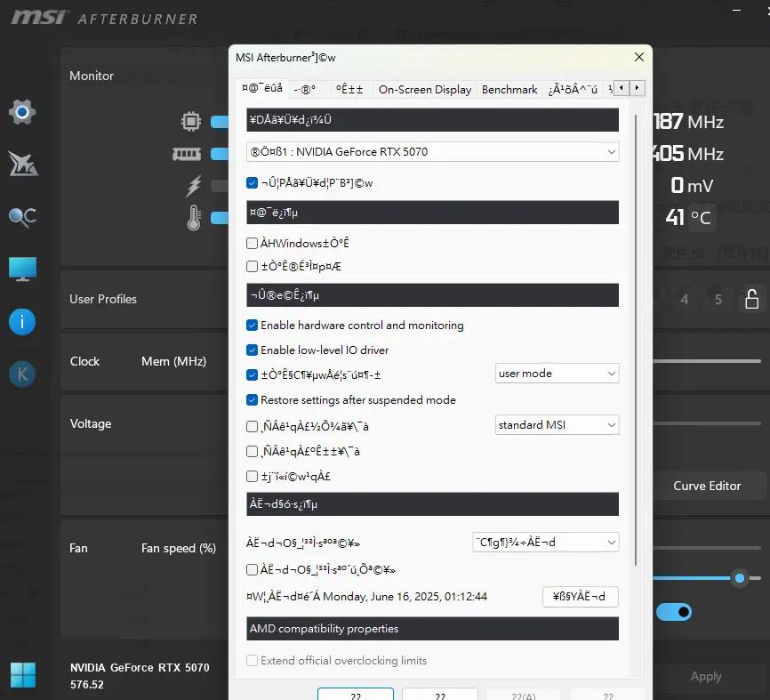Uncheck Enable hardware control and monitoring
Image resolution: width=770 pixels, height=700 pixels.
[252, 326]
